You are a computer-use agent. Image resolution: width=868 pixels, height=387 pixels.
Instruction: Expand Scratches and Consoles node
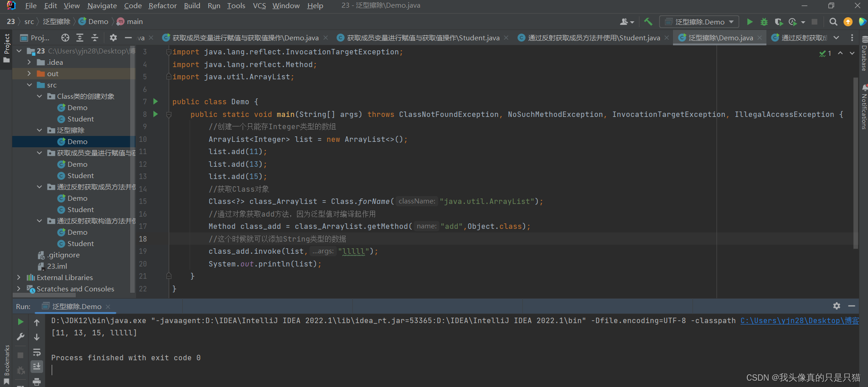click(19, 289)
